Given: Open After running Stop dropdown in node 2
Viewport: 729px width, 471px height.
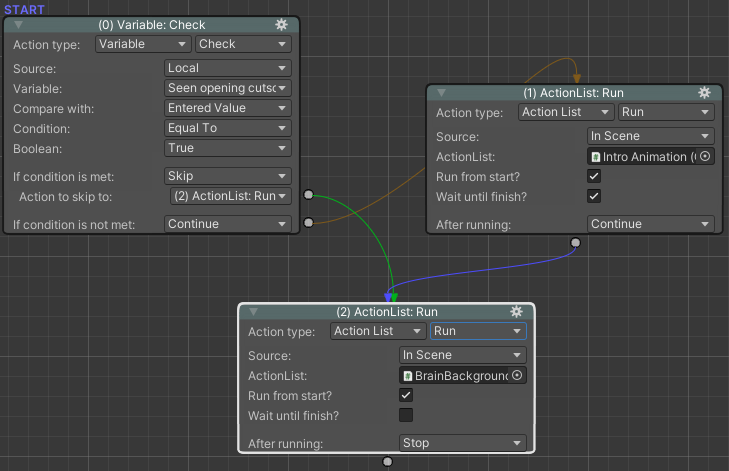Looking at the screenshot, I should (x=463, y=443).
